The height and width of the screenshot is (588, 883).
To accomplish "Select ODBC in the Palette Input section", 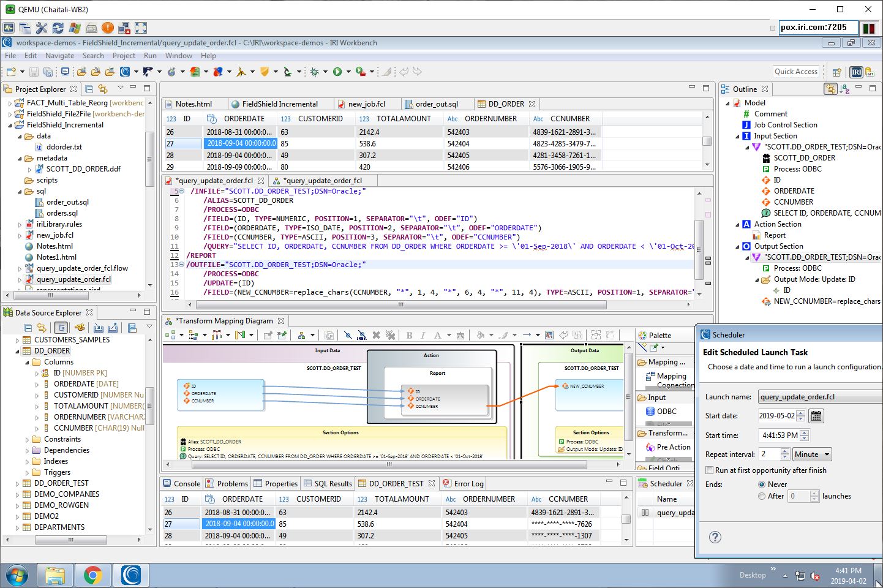I will (x=666, y=412).
